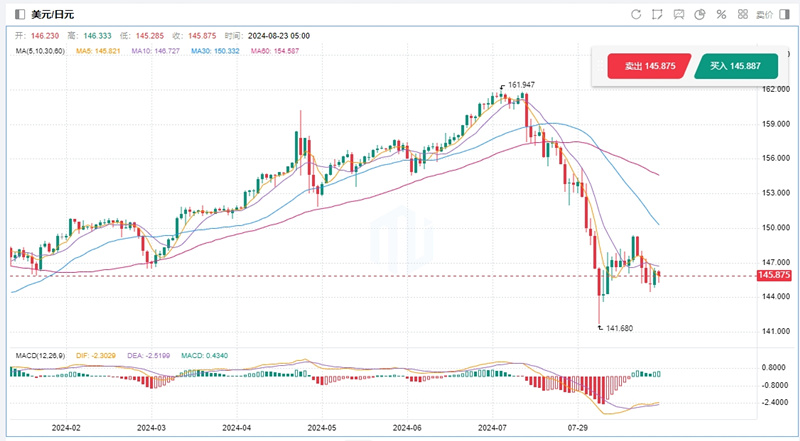Switch to percent scale icon
Viewport: 800px width, 441px height.
point(723,14)
